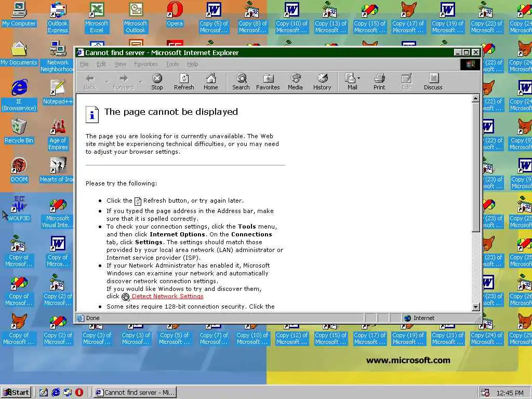Select the My Computer desktop icon
532x399 pixels.
[19, 14]
